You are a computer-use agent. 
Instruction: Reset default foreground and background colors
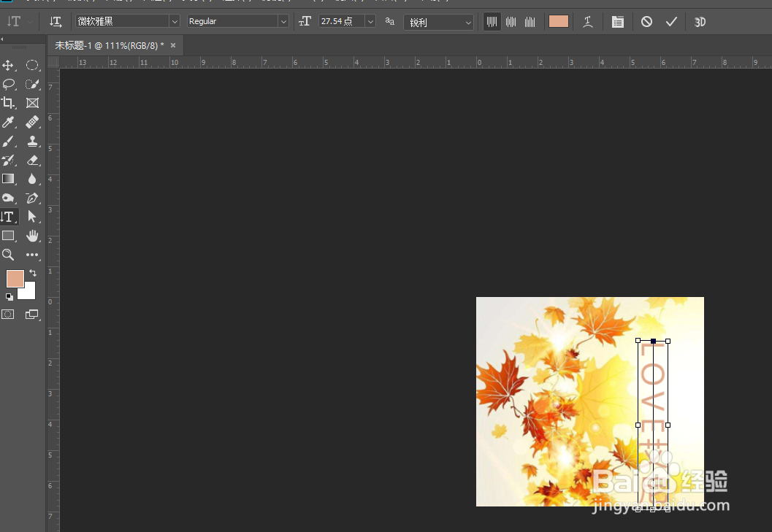coord(9,297)
